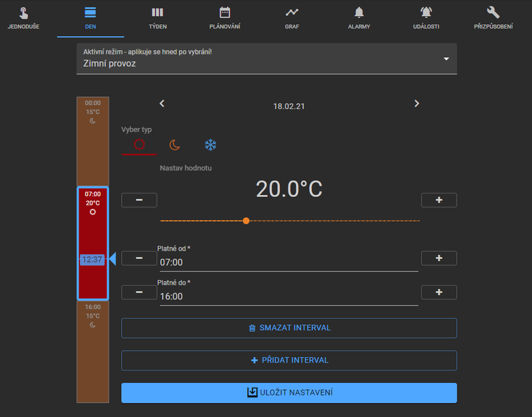Image resolution: width=532 pixels, height=417 pixels.
Task: Click the Platné do time field
Action: pos(289,296)
